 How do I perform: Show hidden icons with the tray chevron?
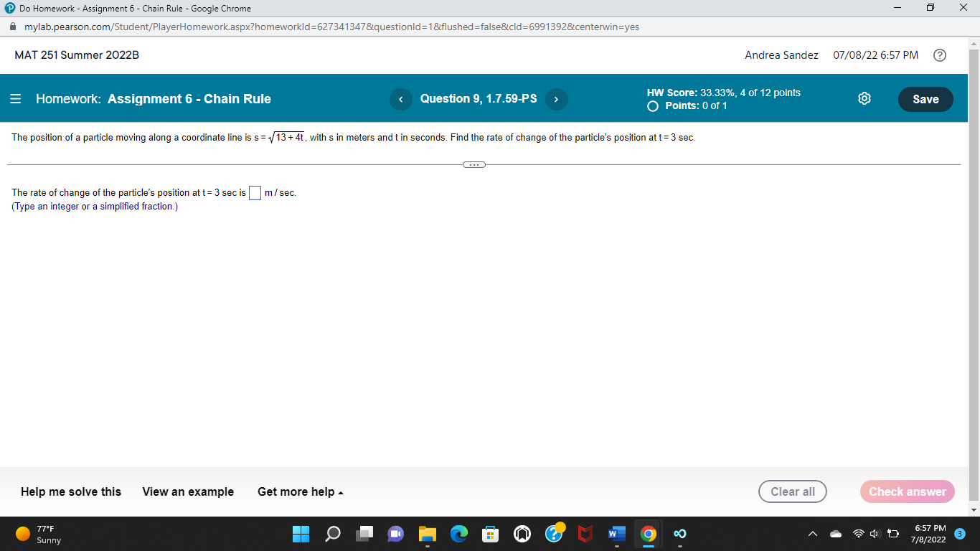(813, 534)
